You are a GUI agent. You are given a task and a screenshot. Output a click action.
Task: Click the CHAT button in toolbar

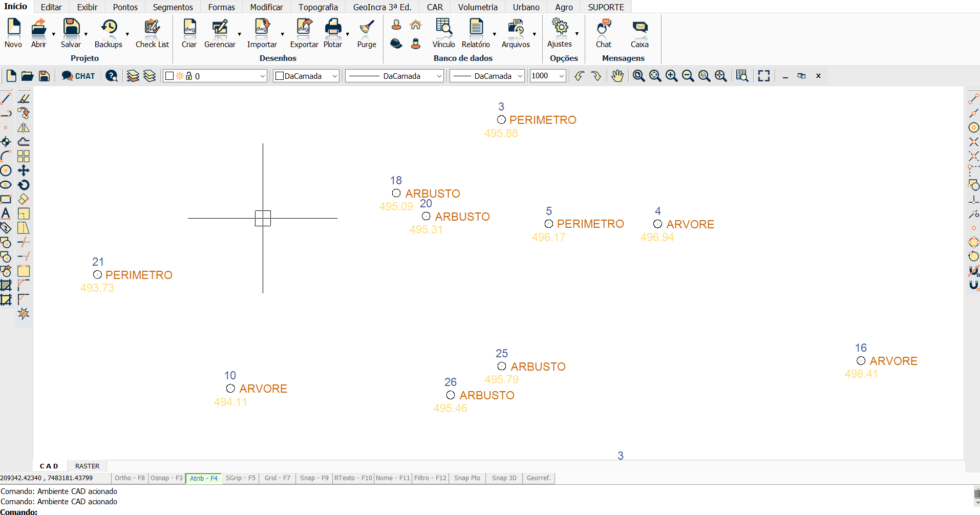[78, 76]
